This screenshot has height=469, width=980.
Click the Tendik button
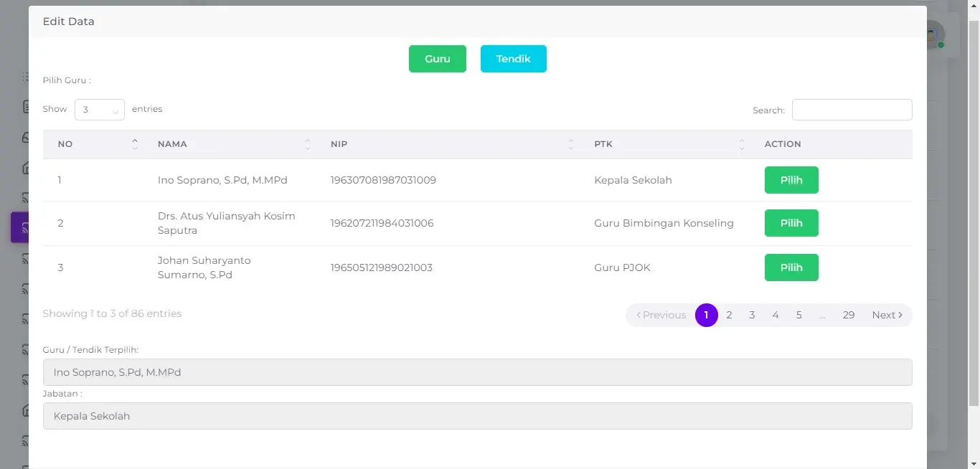[x=514, y=59]
